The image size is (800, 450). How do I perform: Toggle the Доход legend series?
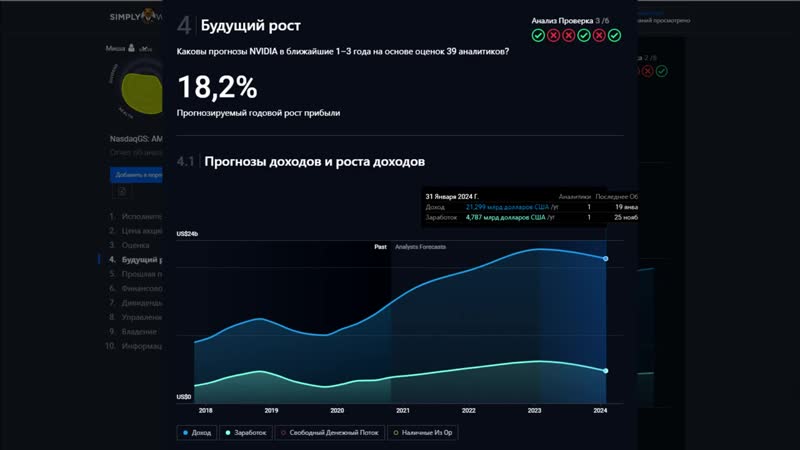[x=197, y=433]
